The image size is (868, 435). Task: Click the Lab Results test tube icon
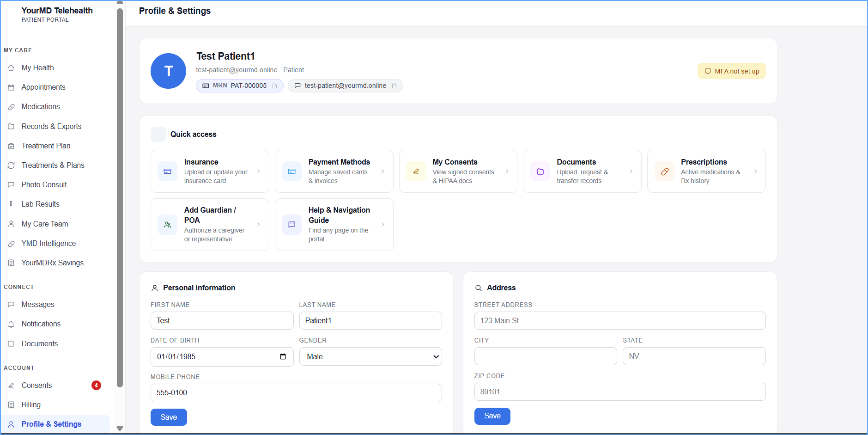coord(11,204)
